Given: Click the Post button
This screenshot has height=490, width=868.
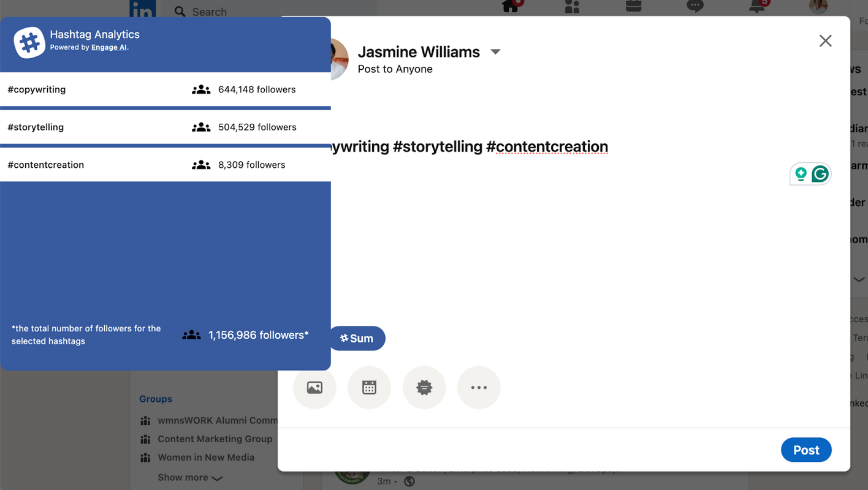Looking at the screenshot, I should [806, 450].
